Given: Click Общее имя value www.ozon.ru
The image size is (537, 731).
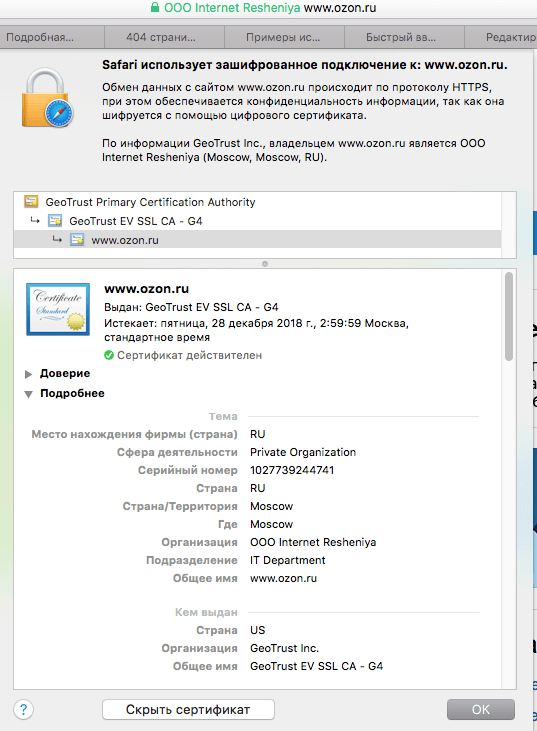Looking at the screenshot, I should click(x=283, y=578).
